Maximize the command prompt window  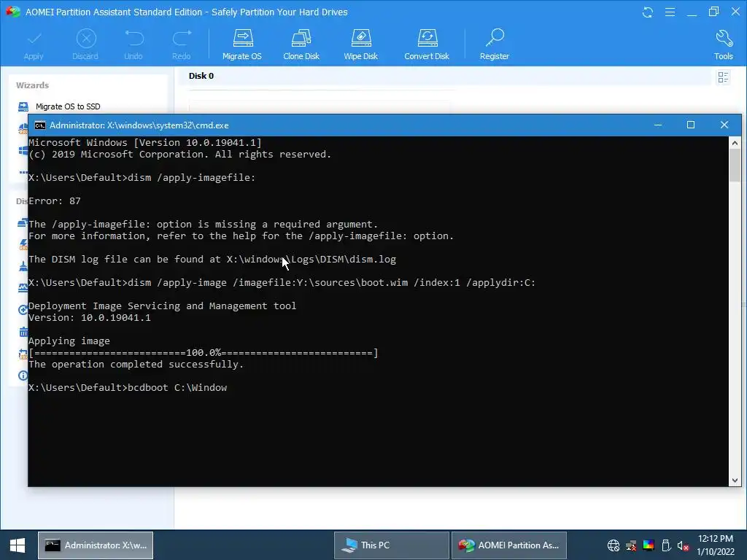pos(691,125)
